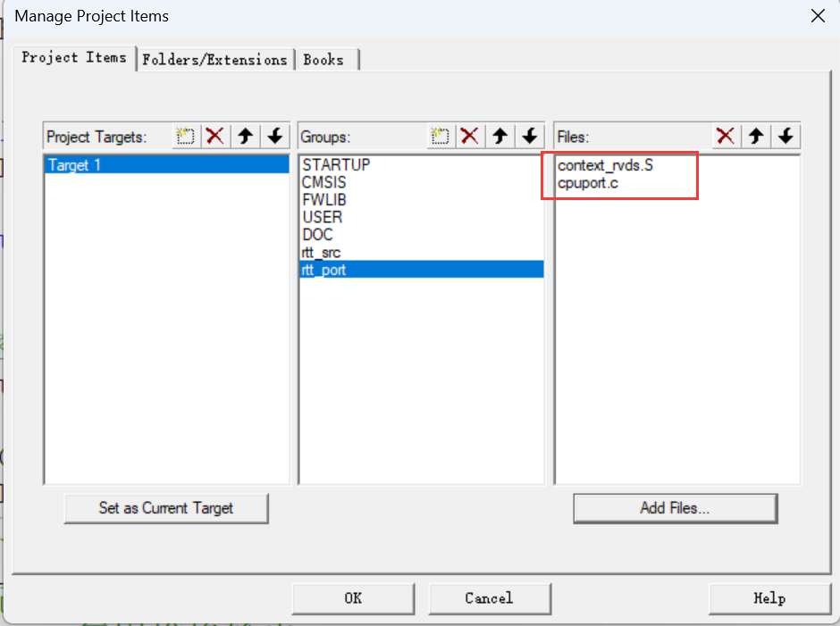Screen dimensions: 840x626
Task: Confirm the dialog with OK
Action: coord(353,598)
